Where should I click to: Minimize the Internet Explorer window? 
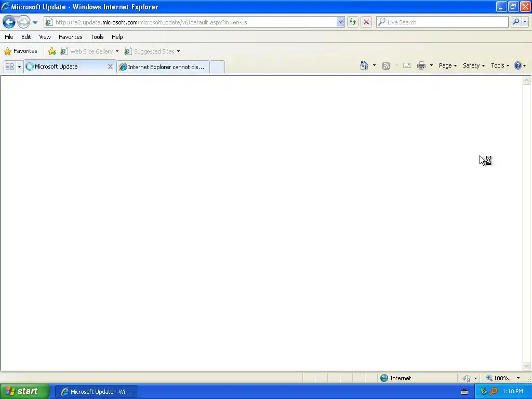click(501, 6)
